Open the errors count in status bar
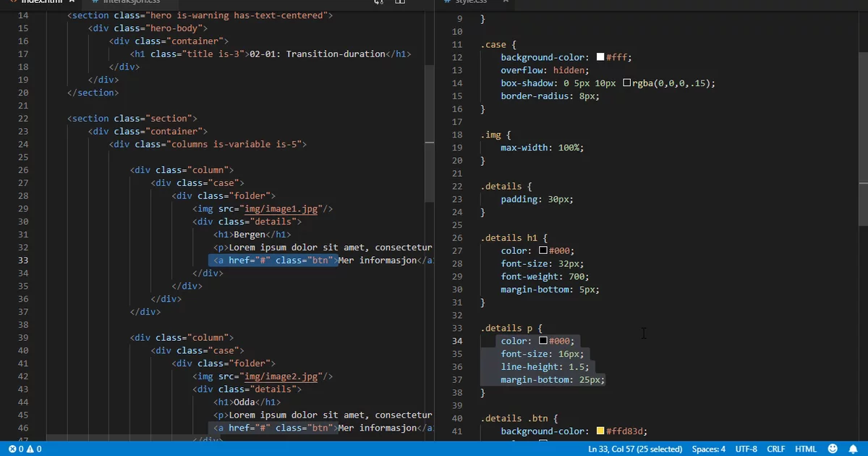Image resolution: width=868 pixels, height=456 pixels. (x=14, y=449)
